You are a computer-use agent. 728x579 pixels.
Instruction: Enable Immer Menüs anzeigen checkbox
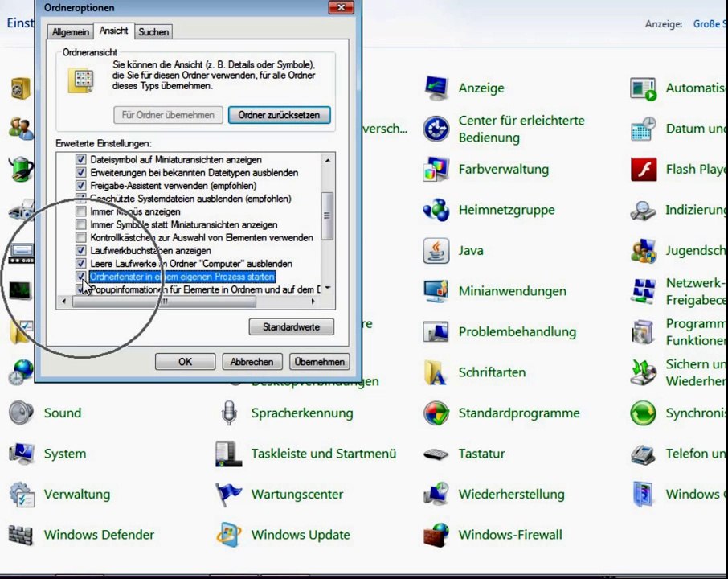81,211
